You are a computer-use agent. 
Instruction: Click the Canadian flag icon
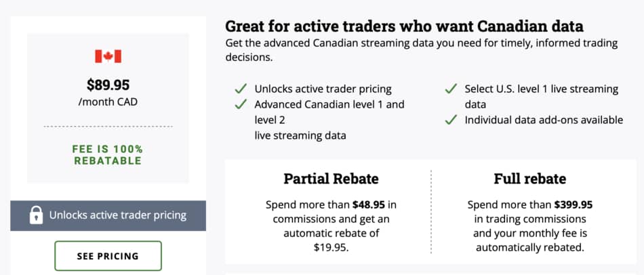pos(108,56)
